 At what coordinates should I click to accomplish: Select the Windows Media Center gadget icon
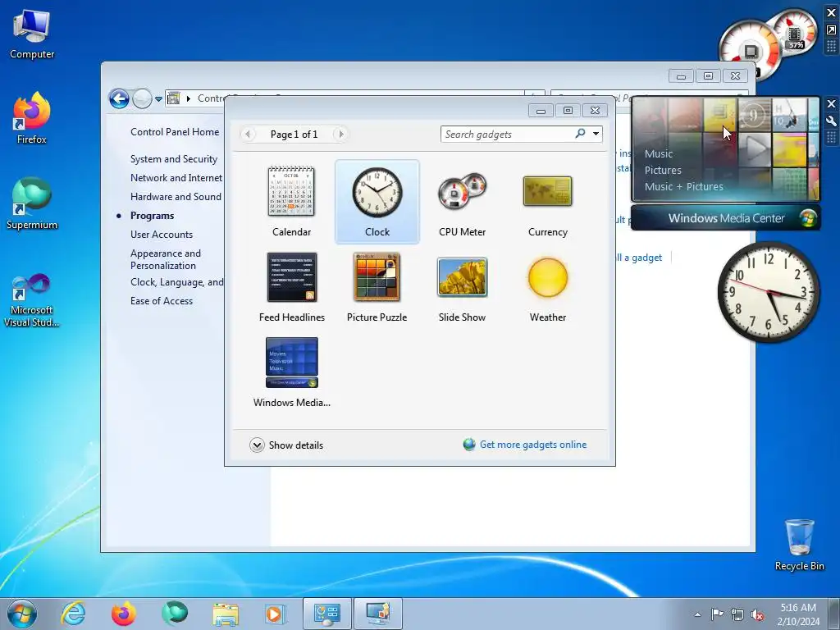[x=291, y=372]
